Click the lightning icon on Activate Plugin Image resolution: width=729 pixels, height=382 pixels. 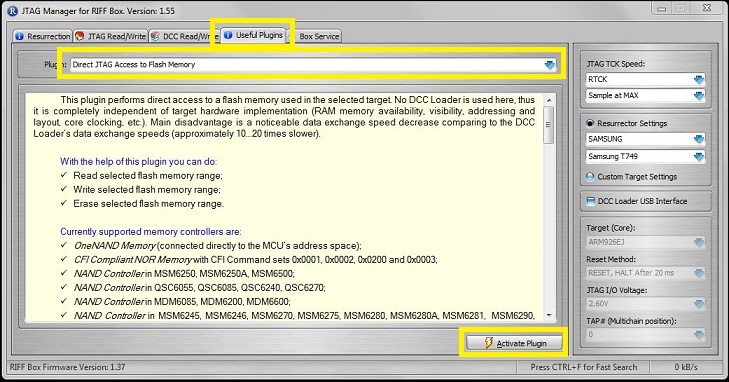pyautogui.click(x=488, y=343)
